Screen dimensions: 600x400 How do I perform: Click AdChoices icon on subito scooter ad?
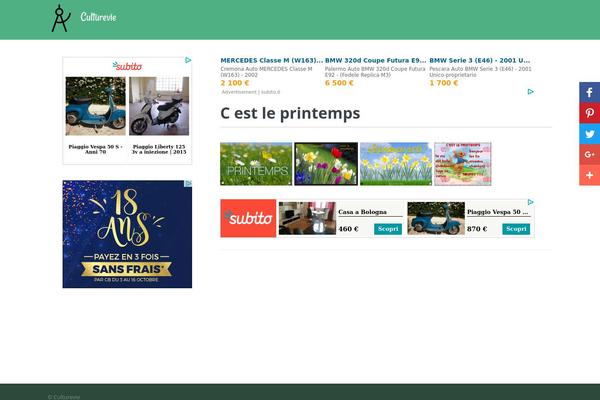188,60
